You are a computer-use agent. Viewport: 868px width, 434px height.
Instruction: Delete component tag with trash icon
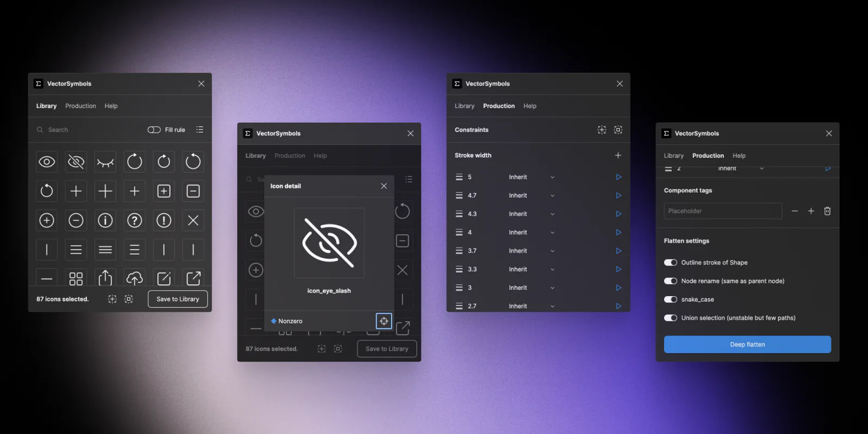click(x=827, y=211)
